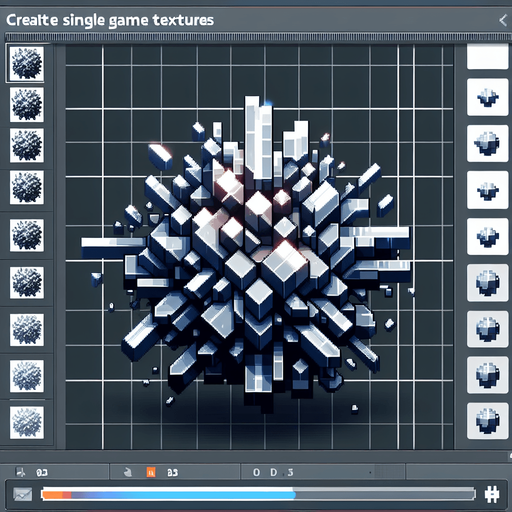Choose the last tile in the right column

[x=487, y=421]
